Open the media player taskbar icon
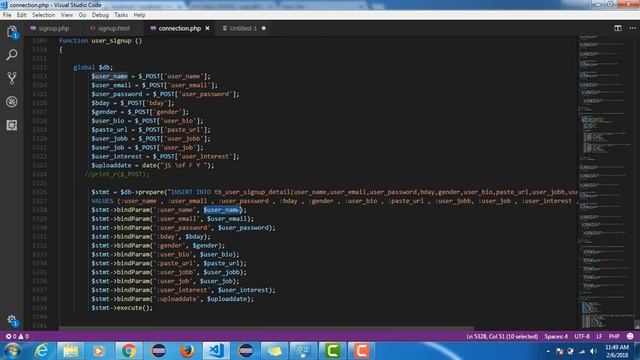 (x=98, y=351)
